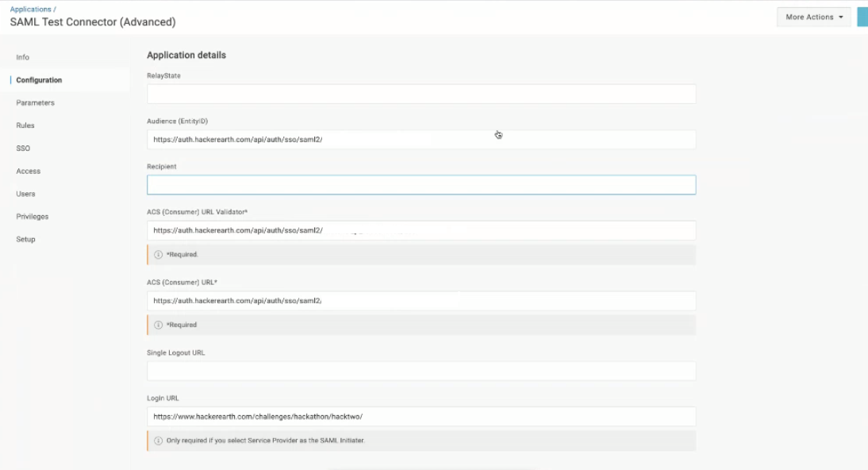Select the Configuration sidebar item

coord(39,80)
